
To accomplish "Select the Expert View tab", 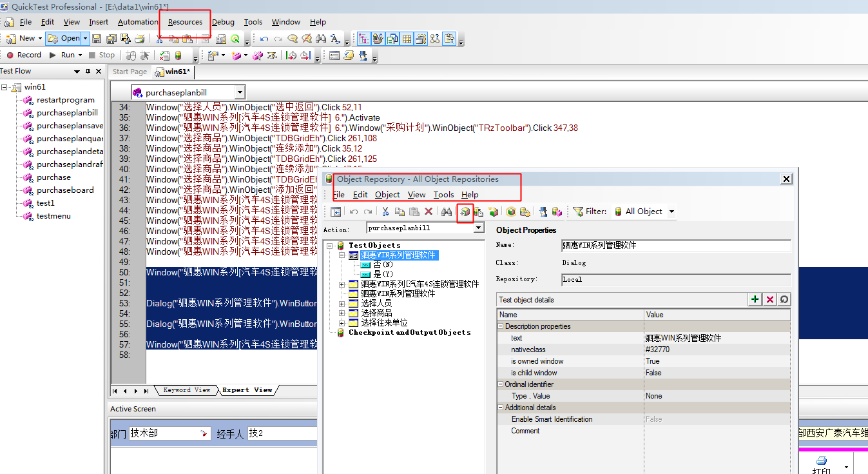I will pyautogui.click(x=247, y=390).
